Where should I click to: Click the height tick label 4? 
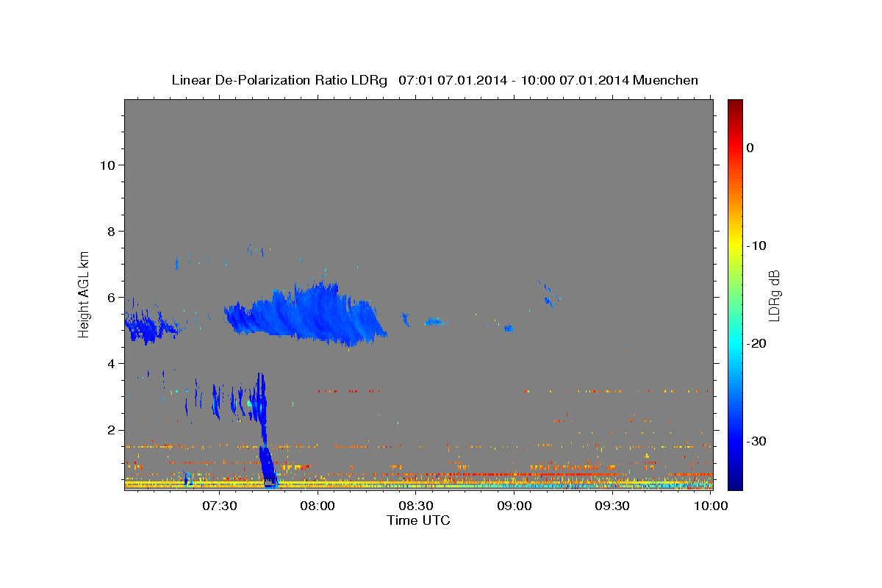(x=111, y=363)
